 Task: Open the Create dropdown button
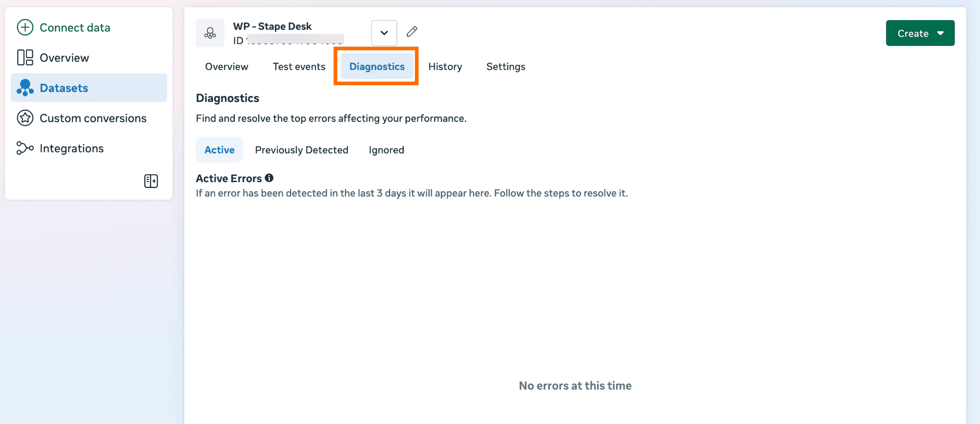(x=920, y=33)
